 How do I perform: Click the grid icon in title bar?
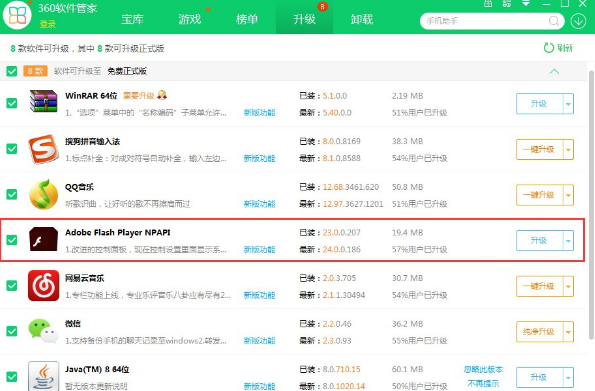click(507, 3)
